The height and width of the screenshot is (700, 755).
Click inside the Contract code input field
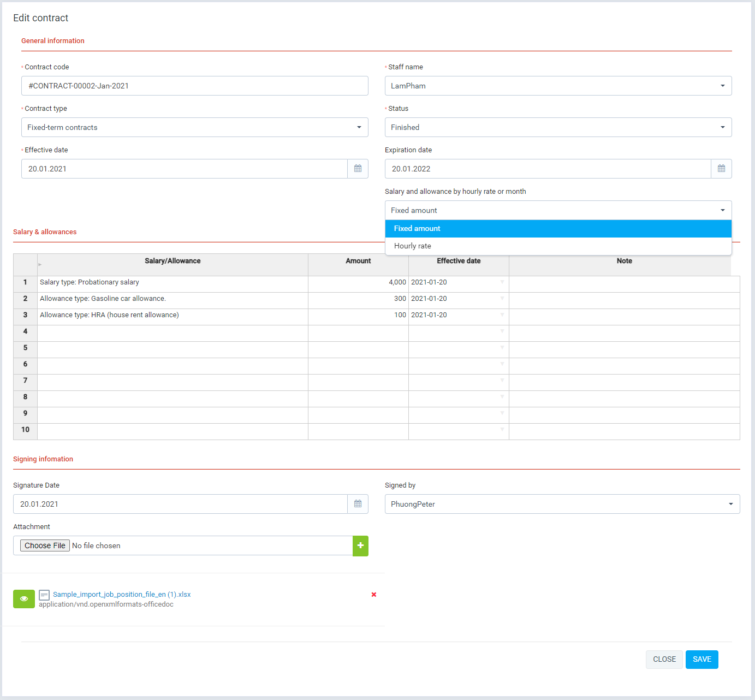(194, 86)
